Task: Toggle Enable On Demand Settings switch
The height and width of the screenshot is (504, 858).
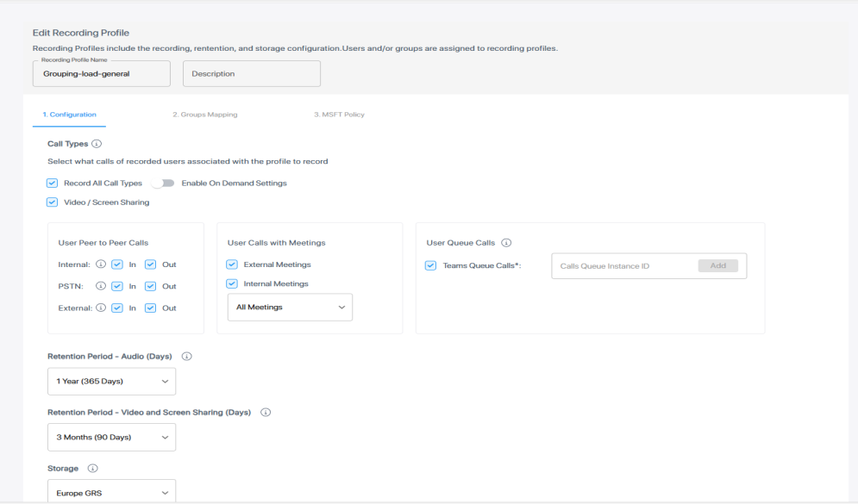Action: pyautogui.click(x=162, y=184)
